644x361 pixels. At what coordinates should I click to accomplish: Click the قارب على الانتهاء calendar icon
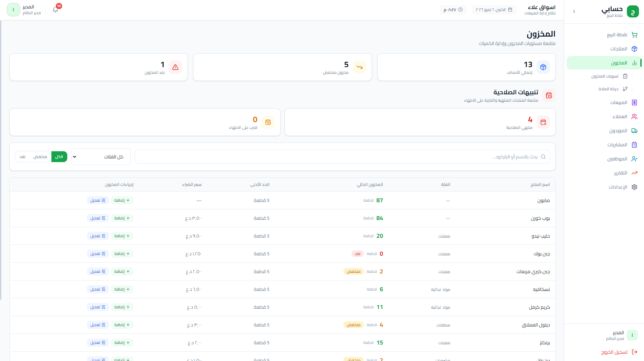point(268,122)
